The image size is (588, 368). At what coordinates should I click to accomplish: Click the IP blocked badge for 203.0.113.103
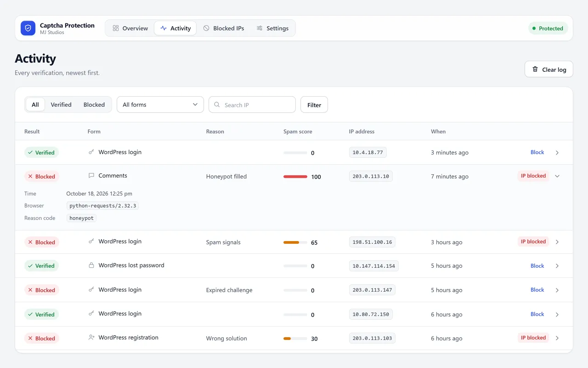pos(533,338)
